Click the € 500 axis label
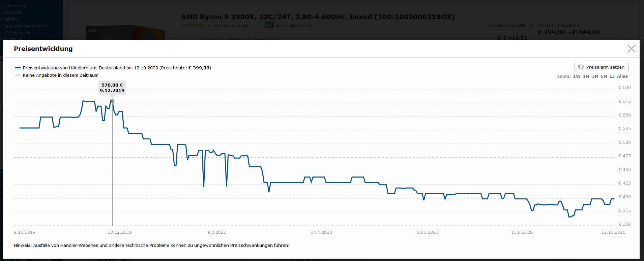 624,142
